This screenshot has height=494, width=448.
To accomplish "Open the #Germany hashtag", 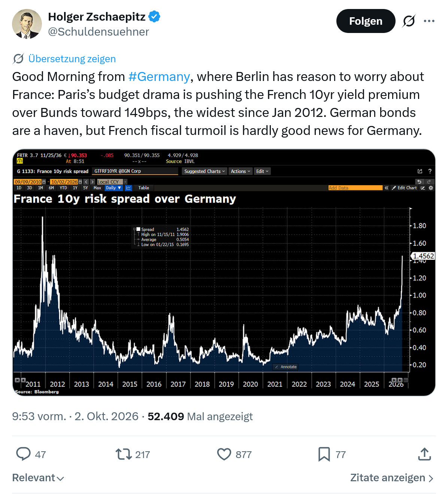I will click(159, 76).
